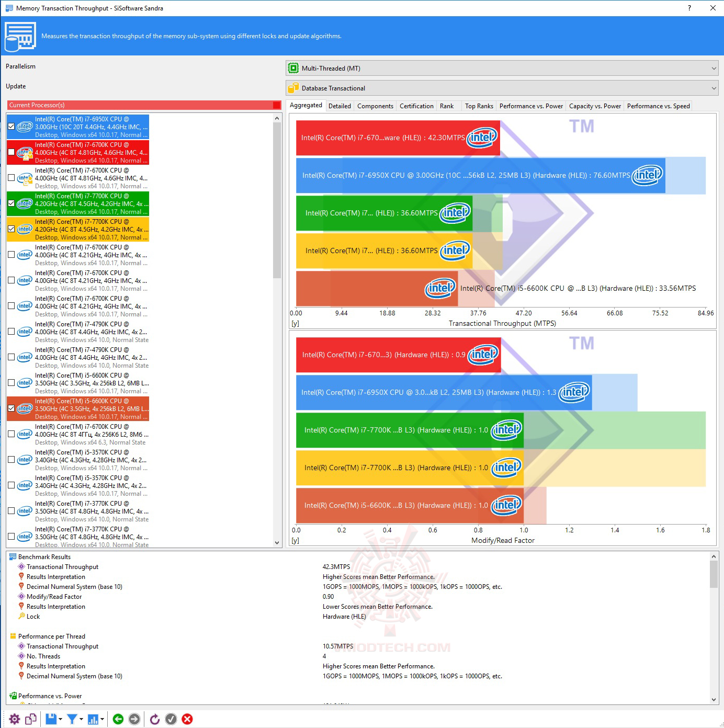Open the Performance vs. Speed tab
Viewport: 724px width, 728px height.
(x=658, y=106)
